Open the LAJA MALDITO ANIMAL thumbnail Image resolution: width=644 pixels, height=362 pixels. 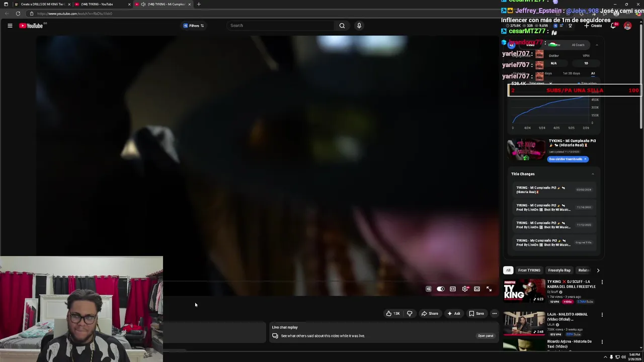point(524,323)
